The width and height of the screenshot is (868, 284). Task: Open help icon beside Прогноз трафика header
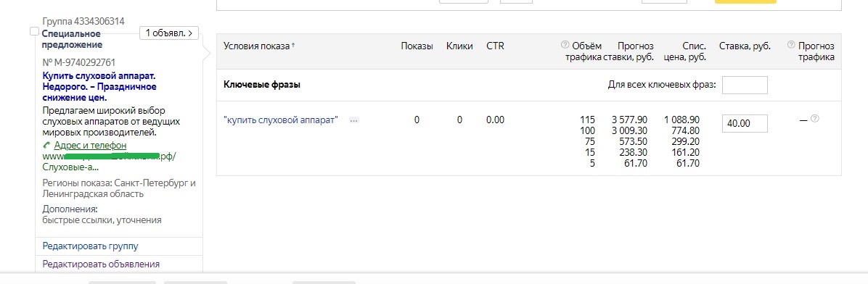(x=791, y=44)
